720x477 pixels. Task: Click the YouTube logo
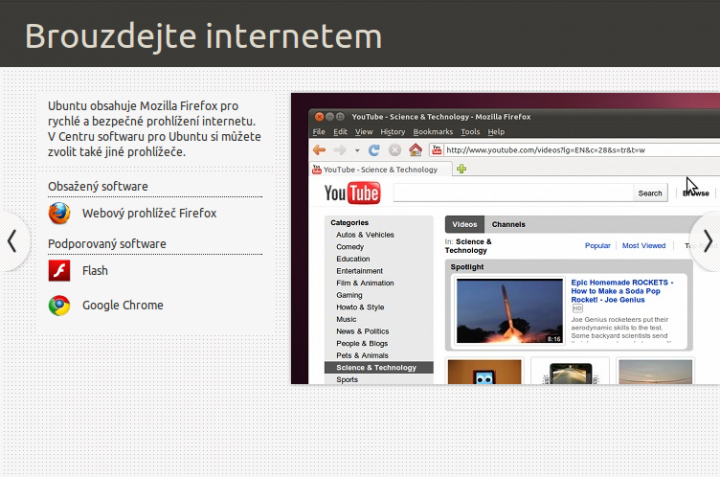pos(352,193)
